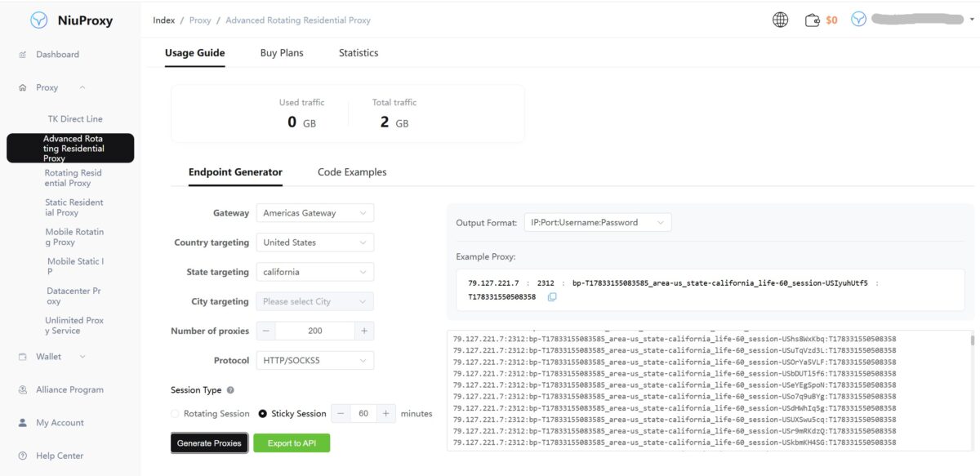The width and height of the screenshot is (980, 476).
Task: Copy the example proxy with copy icon
Action: (552, 297)
